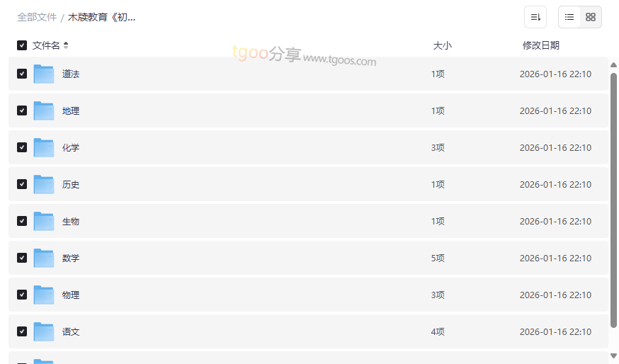619x364 pixels.
Task: Uncheck the 物理 folder checkbox
Action: tap(22, 295)
